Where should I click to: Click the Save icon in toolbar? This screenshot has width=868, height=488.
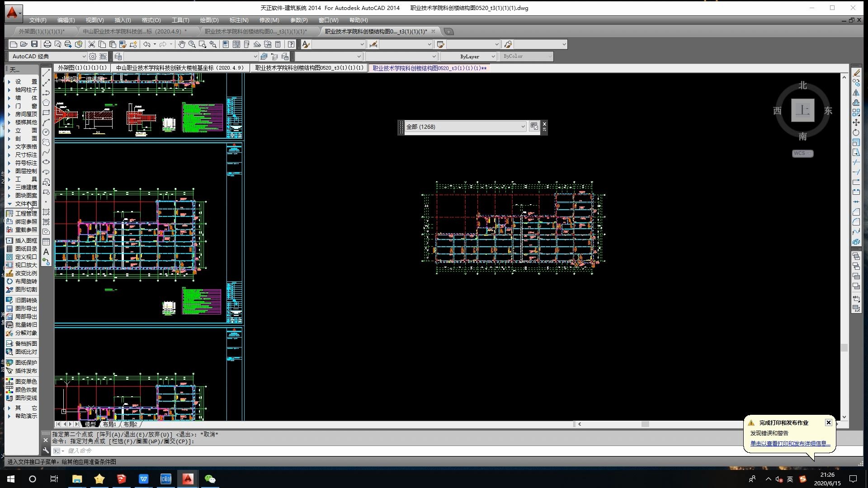pos(34,44)
